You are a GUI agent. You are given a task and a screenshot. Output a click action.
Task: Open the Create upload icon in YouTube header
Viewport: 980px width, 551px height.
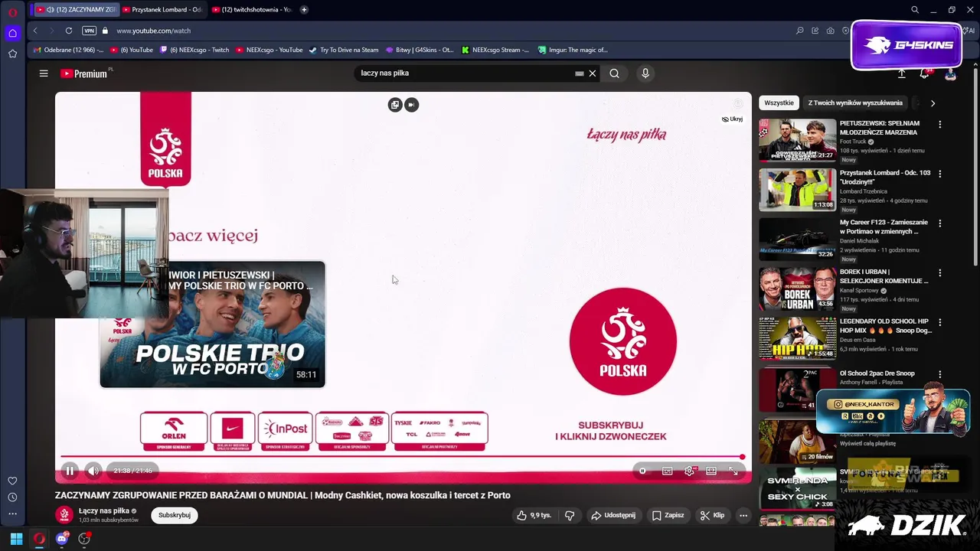pyautogui.click(x=902, y=73)
